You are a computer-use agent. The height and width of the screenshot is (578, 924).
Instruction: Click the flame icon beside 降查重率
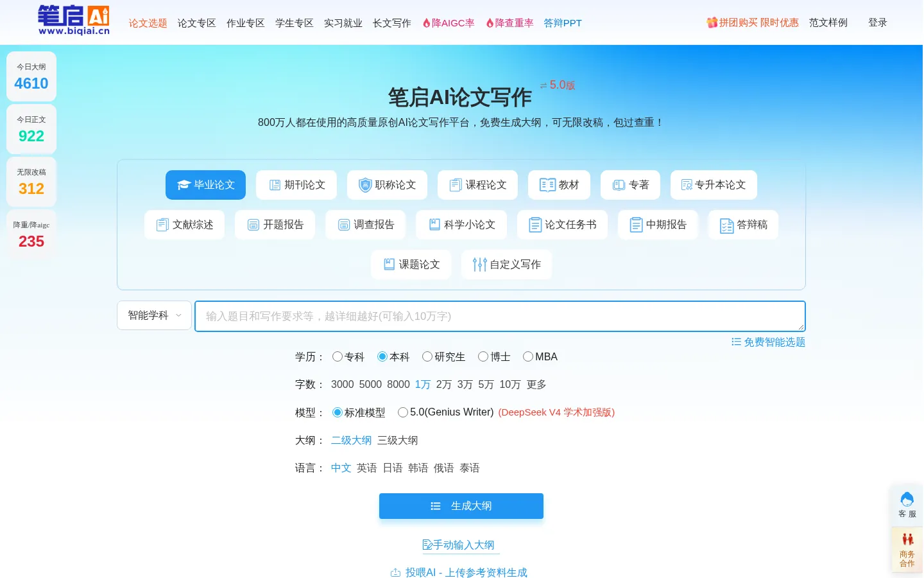point(490,23)
